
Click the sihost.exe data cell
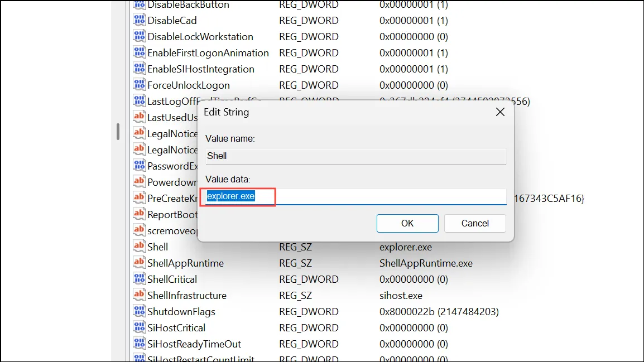click(x=401, y=296)
